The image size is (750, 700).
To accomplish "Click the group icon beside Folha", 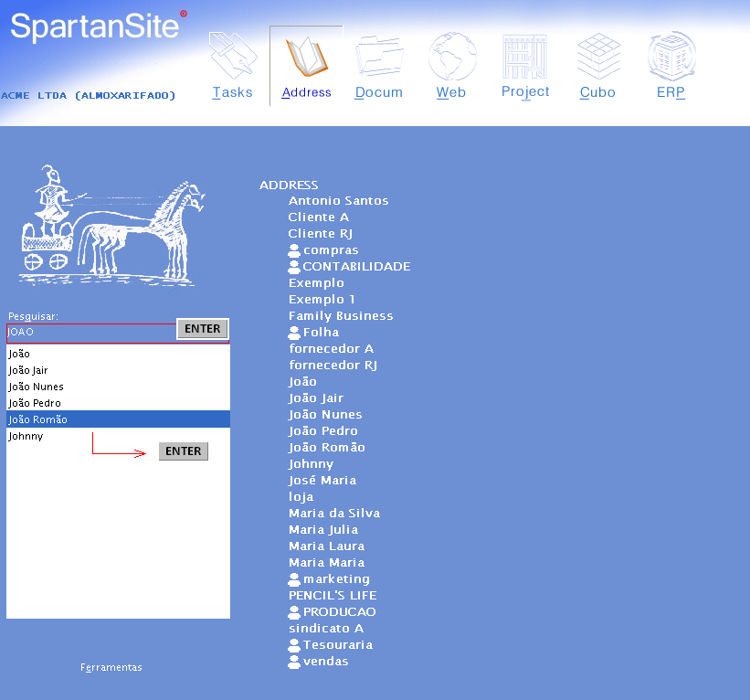I will (294, 333).
